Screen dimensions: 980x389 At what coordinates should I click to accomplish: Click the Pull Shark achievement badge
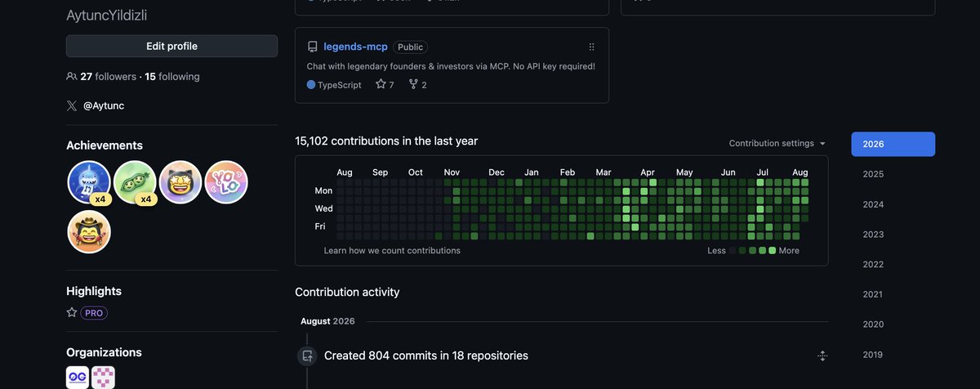88,182
